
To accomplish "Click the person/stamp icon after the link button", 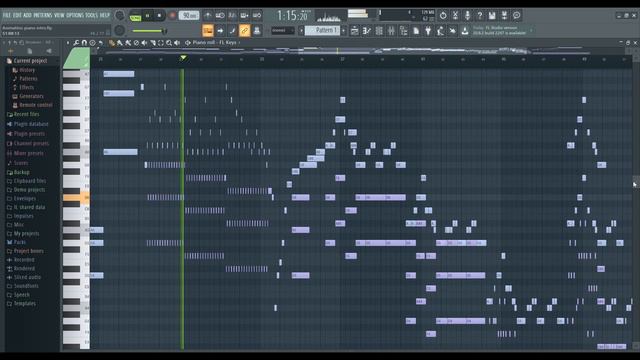I will point(257,30).
